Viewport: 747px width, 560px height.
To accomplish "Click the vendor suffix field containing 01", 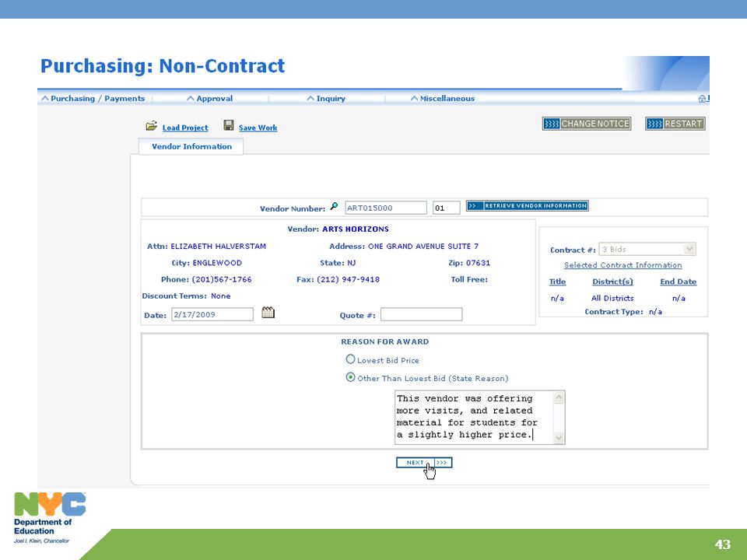I will (x=447, y=208).
